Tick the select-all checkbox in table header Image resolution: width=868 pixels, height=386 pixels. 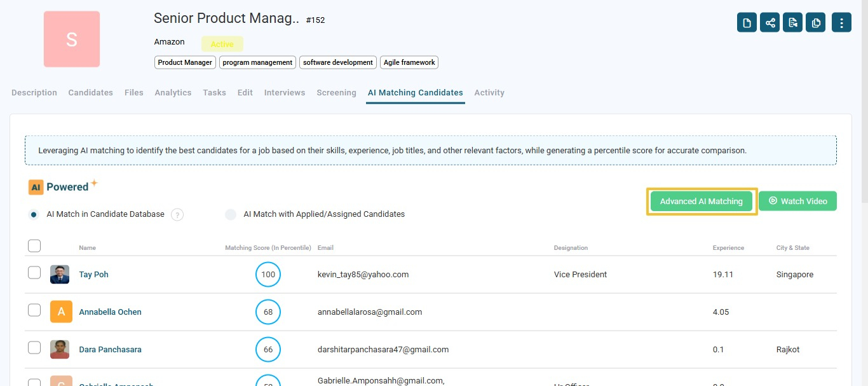coord(34,246)
